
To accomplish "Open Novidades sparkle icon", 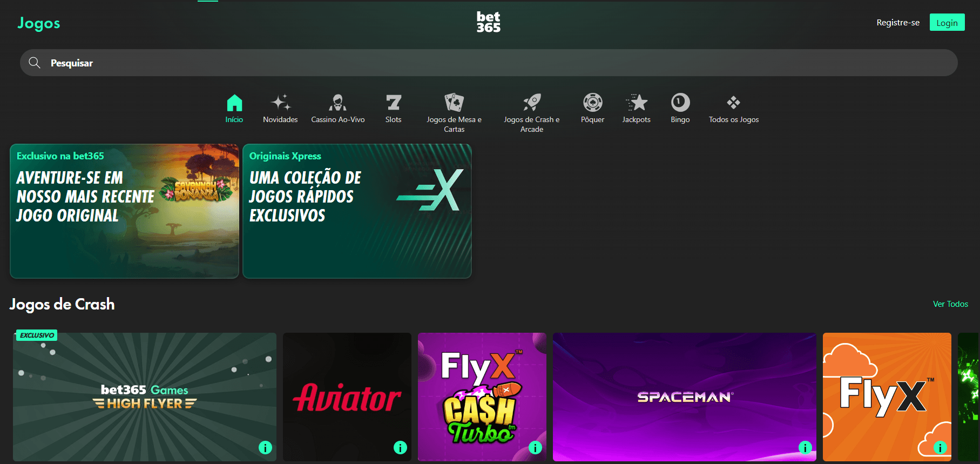I will [280, 102].
